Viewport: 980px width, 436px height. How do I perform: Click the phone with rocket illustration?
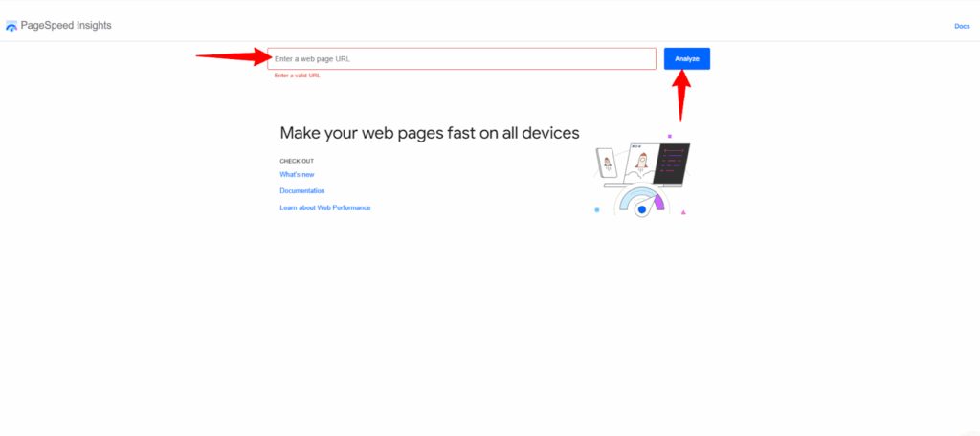click(606, 163)
